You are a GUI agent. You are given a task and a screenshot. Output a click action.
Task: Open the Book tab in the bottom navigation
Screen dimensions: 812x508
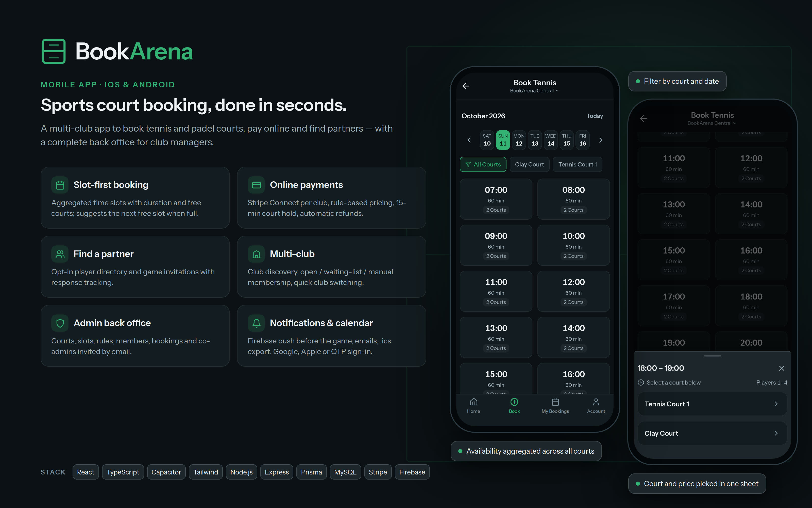(x=514, y=406)
